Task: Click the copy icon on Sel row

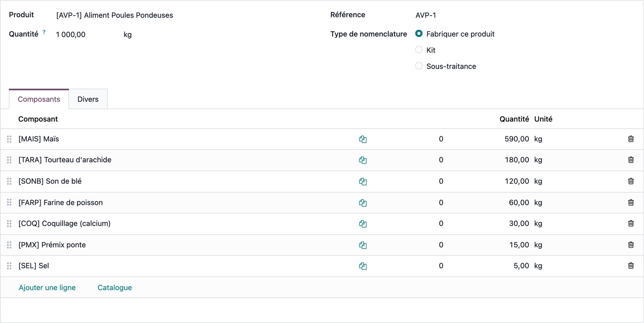Action: [363, 266]
